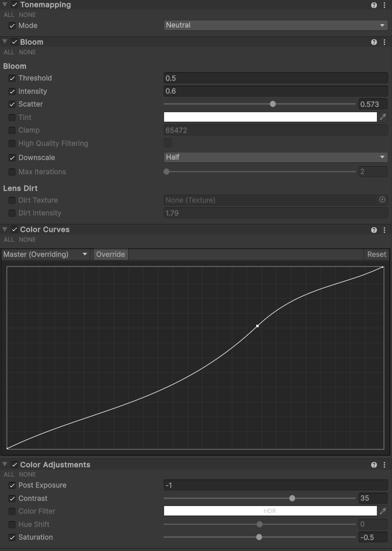The image size is (392, 551).
Task: Uncheck the Contrast override checkbox
Action: coord(12,498)
